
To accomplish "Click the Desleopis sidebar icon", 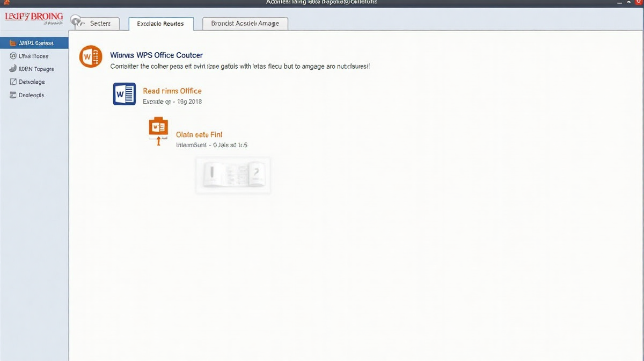I will (x=13, y=95).
